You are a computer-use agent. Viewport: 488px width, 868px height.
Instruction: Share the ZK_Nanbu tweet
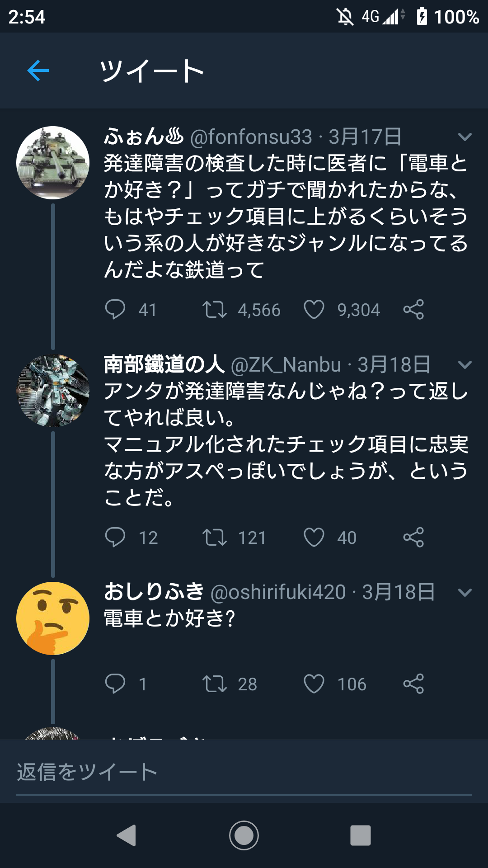[x=413, y=538]
